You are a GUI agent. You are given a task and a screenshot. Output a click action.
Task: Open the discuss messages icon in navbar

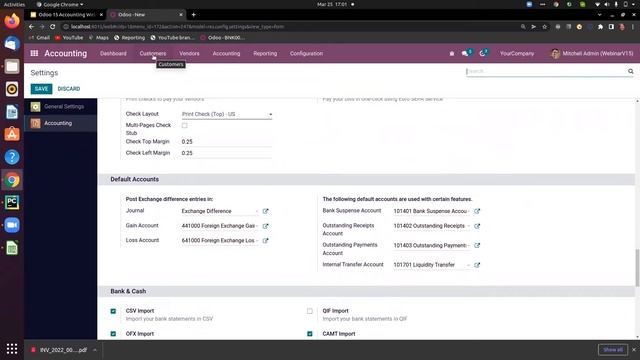pos(465,53)
